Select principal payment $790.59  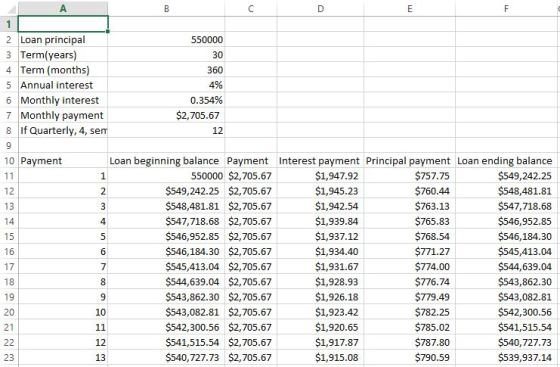(x=410, y=357)
